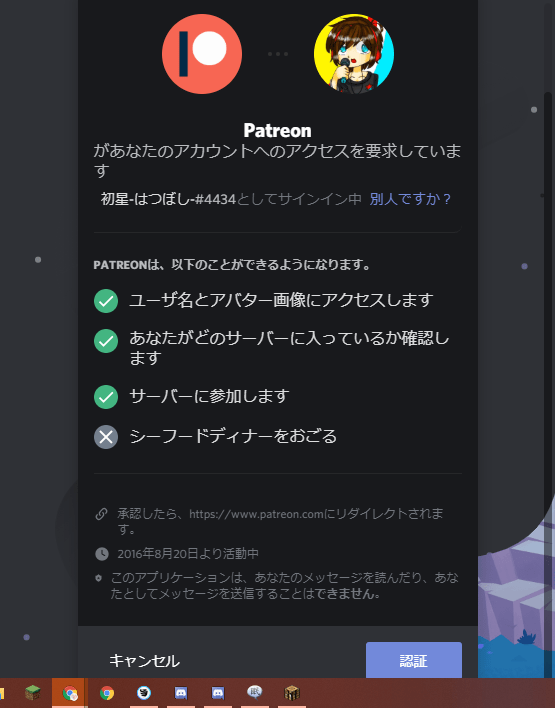Image resolution: width=555 pixels, height=708 pixels.
Task: Click the link chain icon by redirect notice
Action: click(102, 514)
